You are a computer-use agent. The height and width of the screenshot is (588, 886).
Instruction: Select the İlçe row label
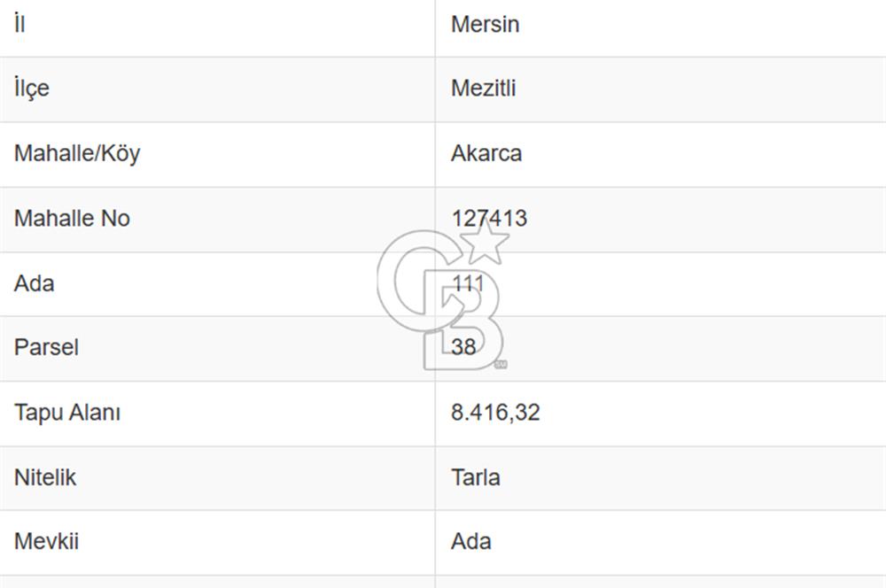(x=32, y=89)
